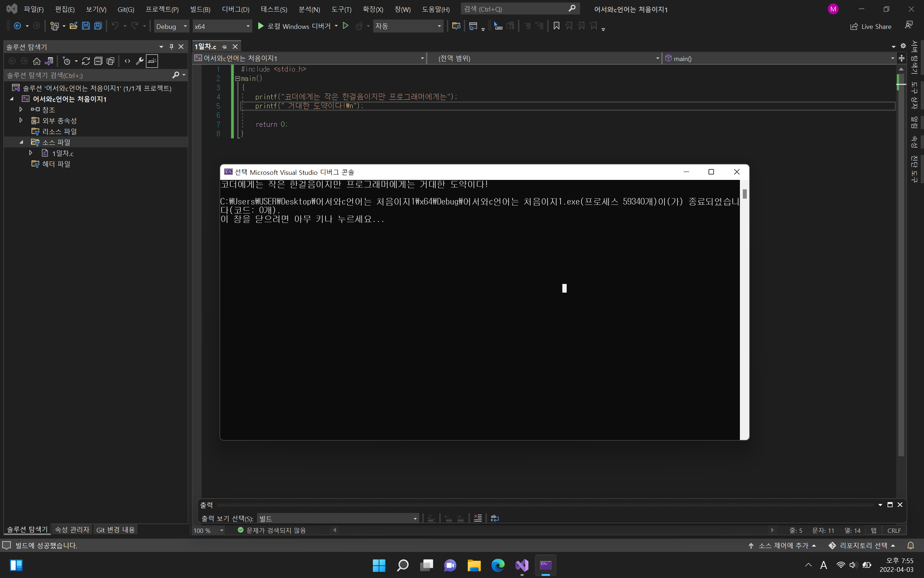924x578 pixels.
Task: Open the 출력 보기 선택 빌드 dropdown
Action: pyautogui.click(x=338, y=518)
